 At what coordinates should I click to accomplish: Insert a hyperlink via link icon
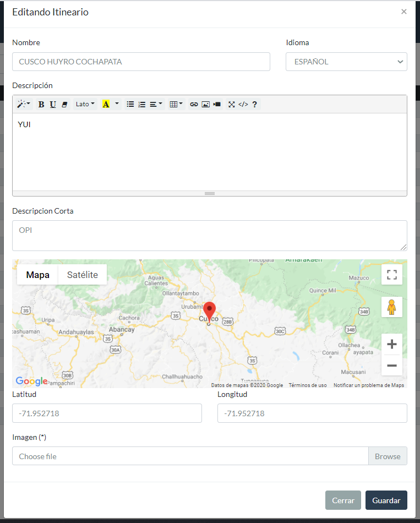pyautogui.click(x=194, y=104)
